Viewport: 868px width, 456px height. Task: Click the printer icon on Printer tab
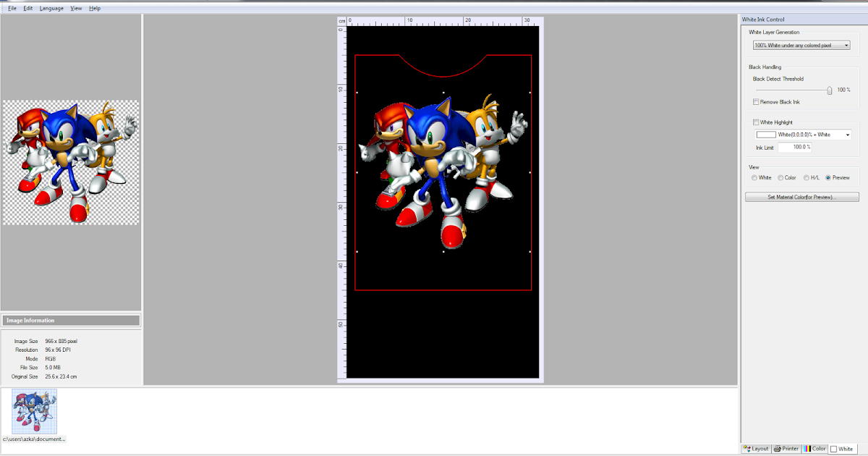(x=778, y=449)
